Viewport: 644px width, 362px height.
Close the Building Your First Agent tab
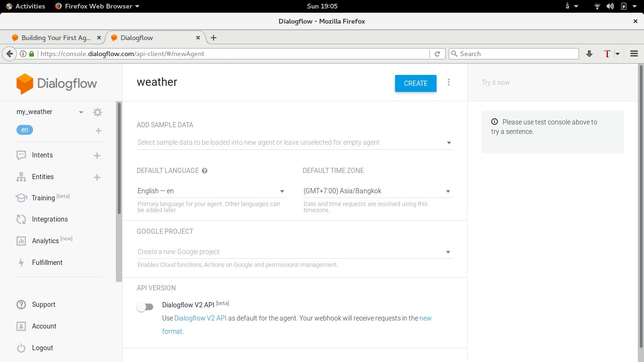tap(99, 38)
